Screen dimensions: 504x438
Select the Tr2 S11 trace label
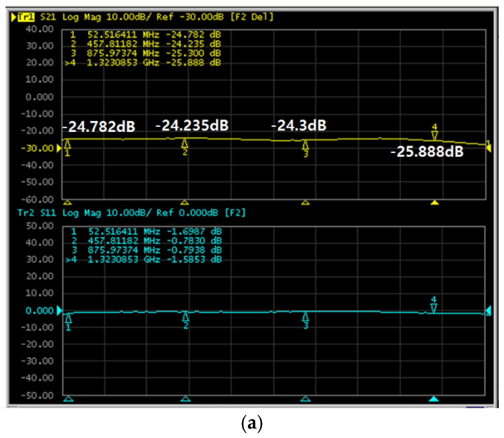[x=36, y=212]
